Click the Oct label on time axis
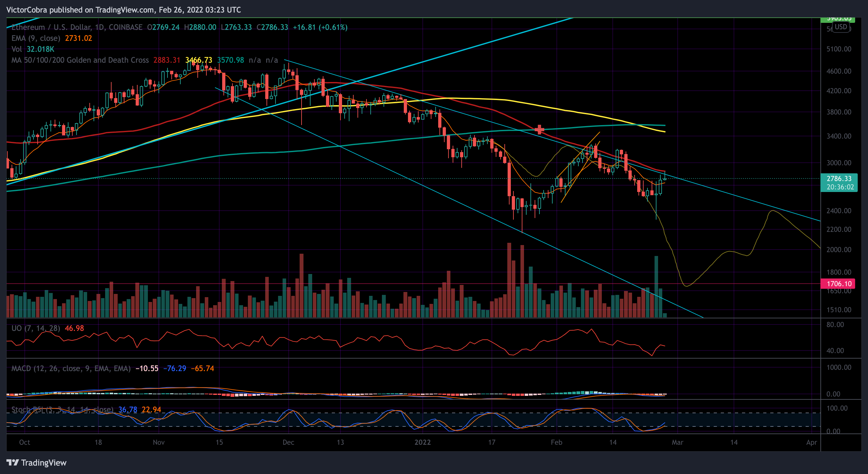The height and width of the screenshot is (474, 868). click(25, 442)
